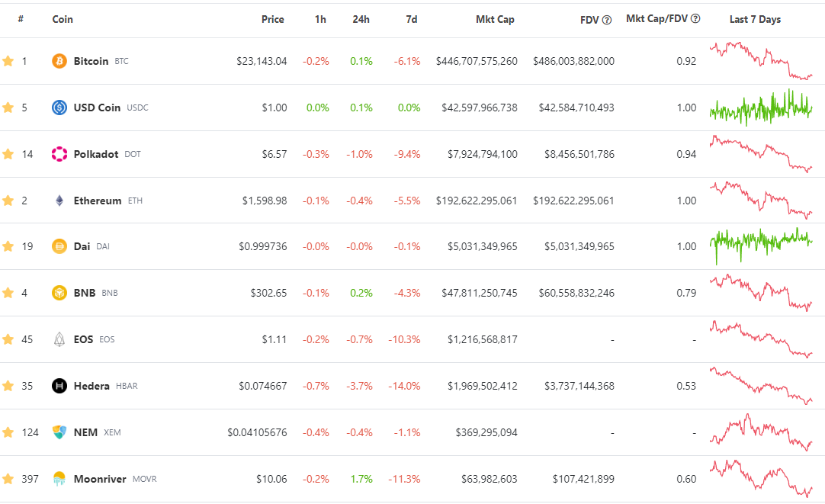This screenshot has height=504, width=825.
Task: Open the EOS name link
Action: coord(83,339)
